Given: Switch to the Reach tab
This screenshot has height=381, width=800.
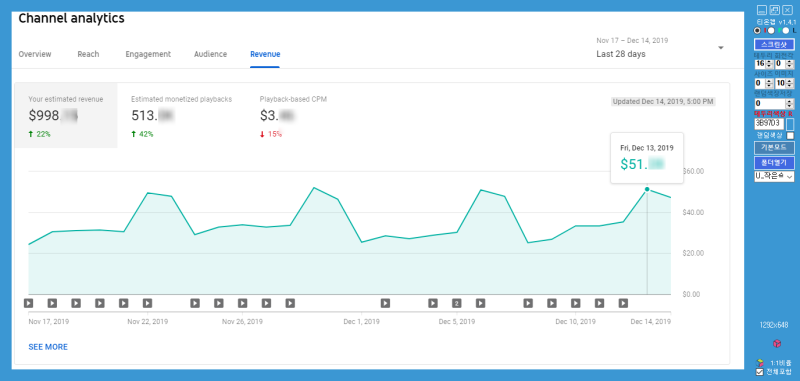Looking at the screenshot, I should tap(88, 54).
